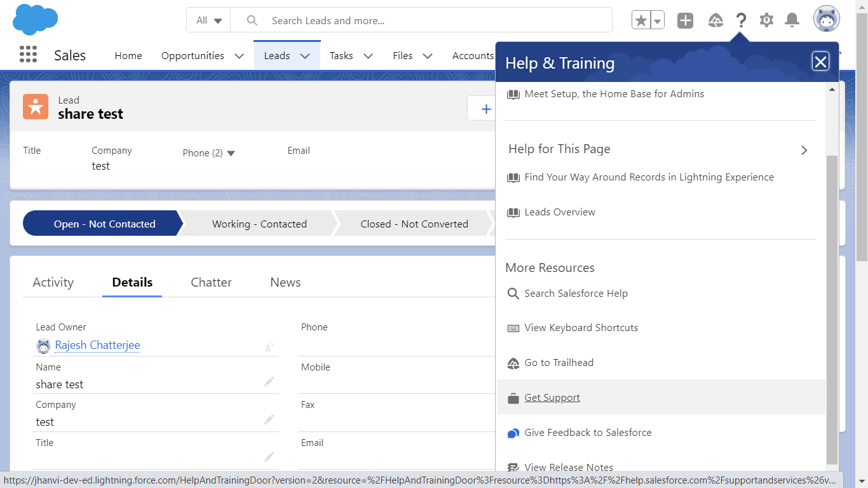Click the change owner icon beside Rajesh Chatterjee
Viewport: 868px width, 488px height.
(x=269, y=346)
